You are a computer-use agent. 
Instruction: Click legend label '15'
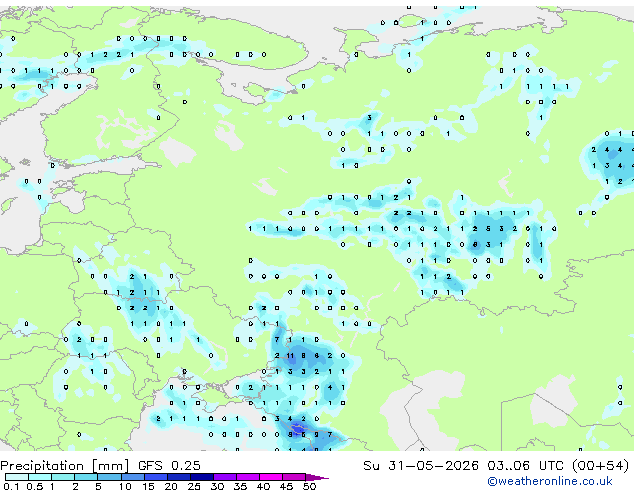coord(148,486)
